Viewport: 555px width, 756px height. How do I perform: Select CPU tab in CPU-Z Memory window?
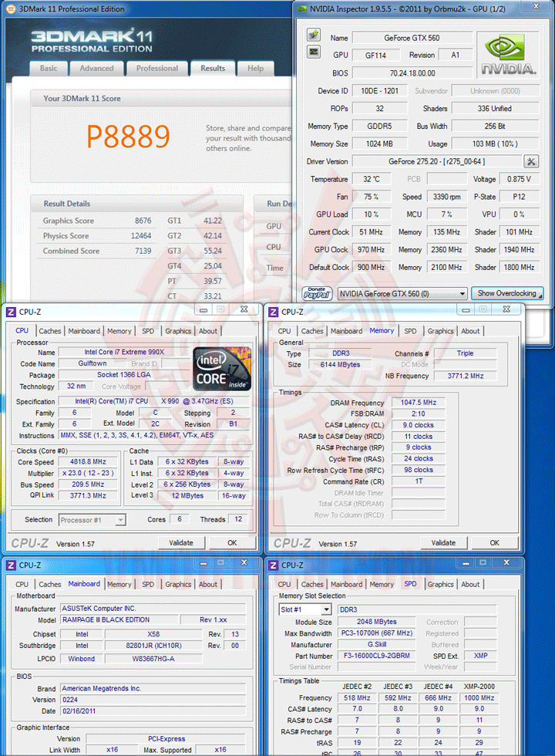tap(284, 331)
